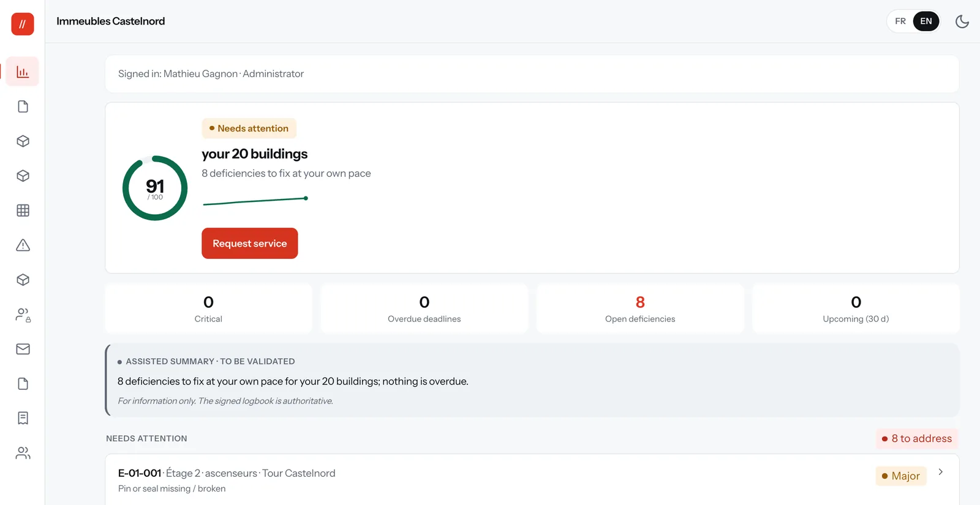
Task: Open the user-with-lock access icon
Action: (23, 315)
